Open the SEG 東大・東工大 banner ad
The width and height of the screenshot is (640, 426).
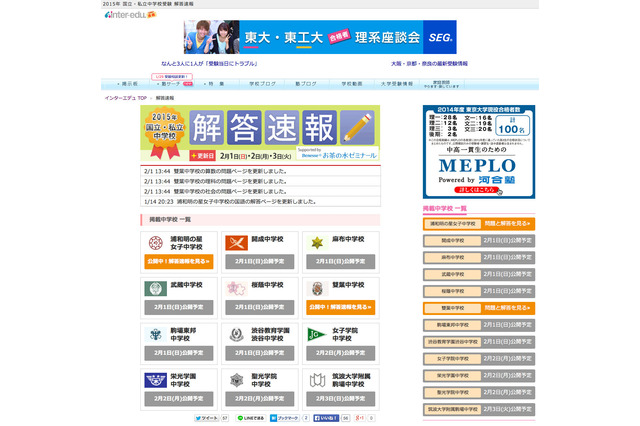click(320, 37)
